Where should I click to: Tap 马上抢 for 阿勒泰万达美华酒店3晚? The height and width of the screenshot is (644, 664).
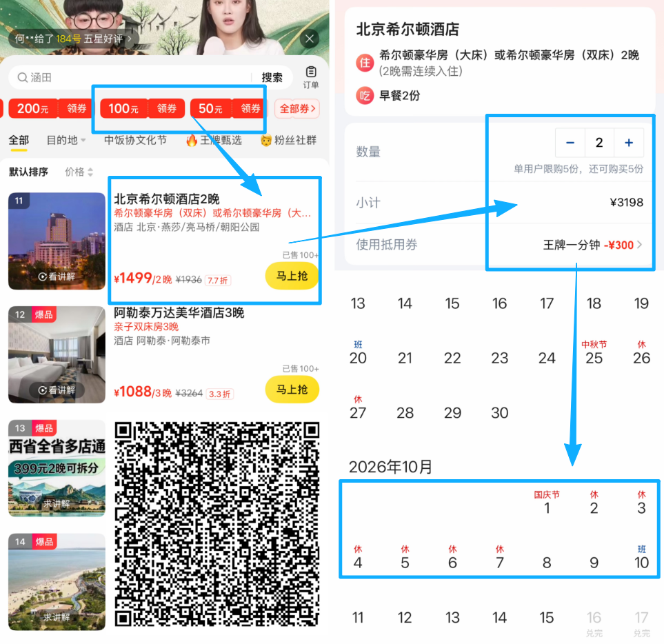tap(292, 390)
